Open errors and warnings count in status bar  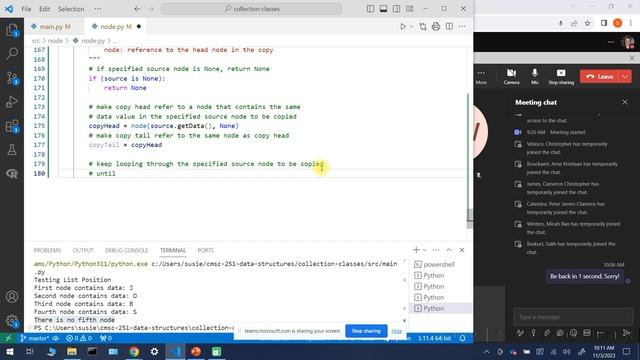pyautogui.click(x=79, y=338)
